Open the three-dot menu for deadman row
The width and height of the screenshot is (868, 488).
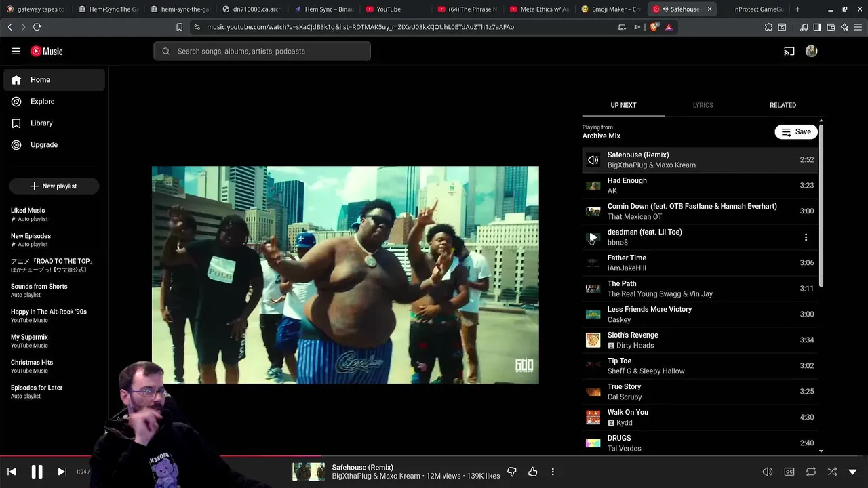point(806,237)
